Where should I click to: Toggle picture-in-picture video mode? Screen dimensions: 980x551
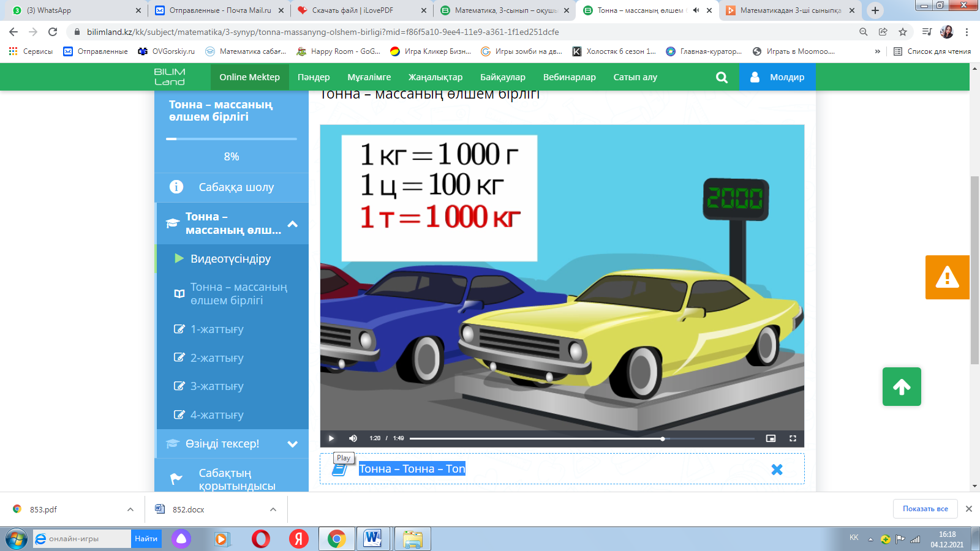771,438
